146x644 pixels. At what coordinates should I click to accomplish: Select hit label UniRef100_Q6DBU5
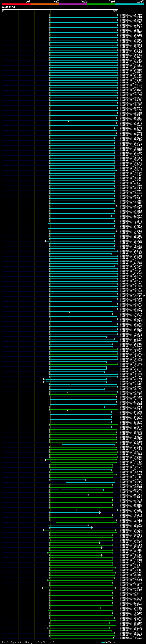click(131, 387)
